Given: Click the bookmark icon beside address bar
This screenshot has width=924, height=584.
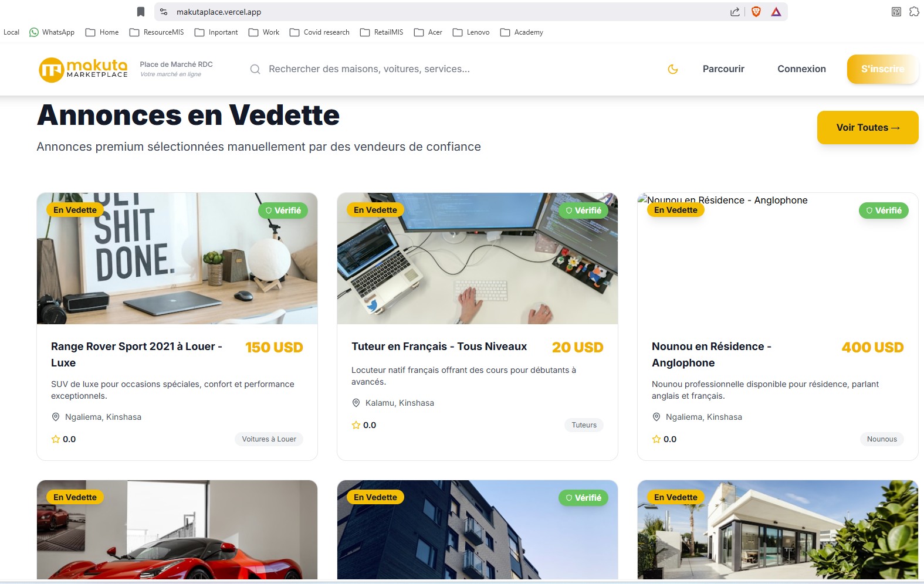Looking at the screenshot, I should [x=141, y=12].
